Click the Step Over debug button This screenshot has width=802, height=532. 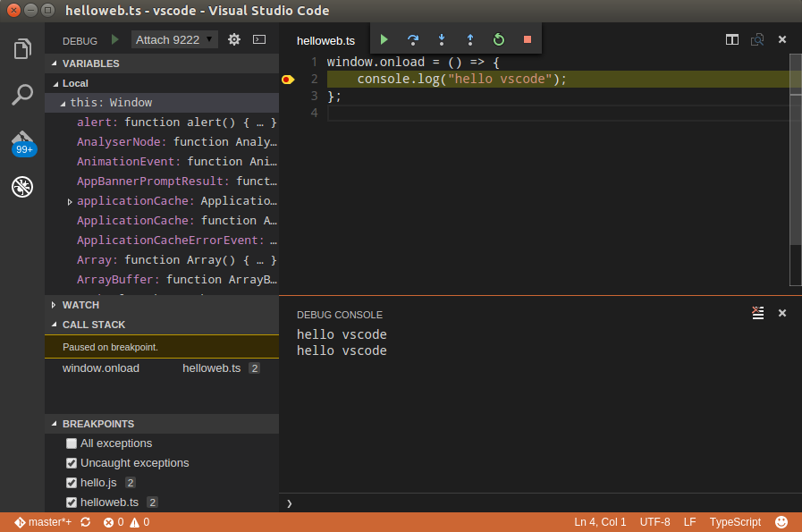coord(413,39)
